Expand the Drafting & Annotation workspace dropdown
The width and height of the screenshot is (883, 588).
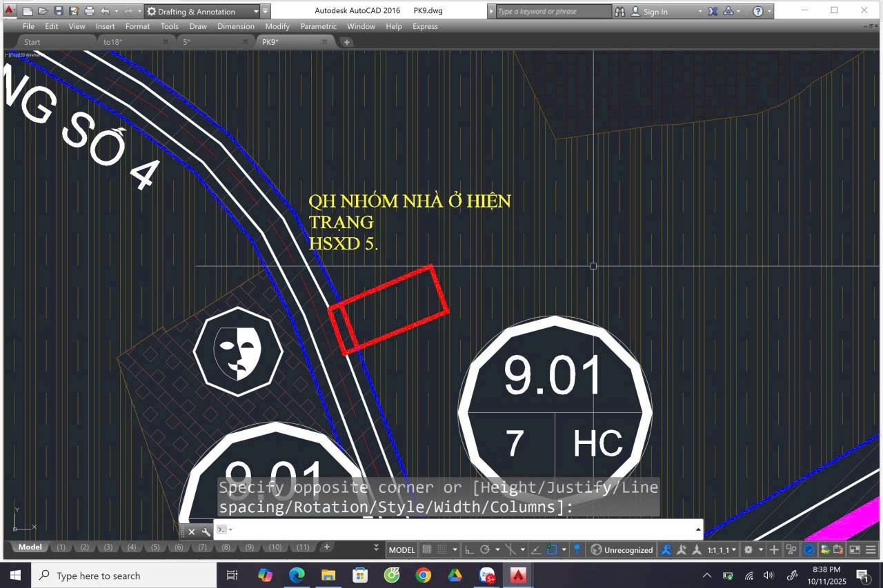(x=256, y=11)
